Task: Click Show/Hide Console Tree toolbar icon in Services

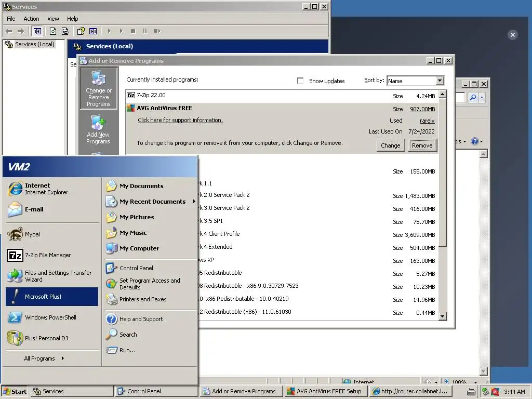Action: tap(37, 31)
